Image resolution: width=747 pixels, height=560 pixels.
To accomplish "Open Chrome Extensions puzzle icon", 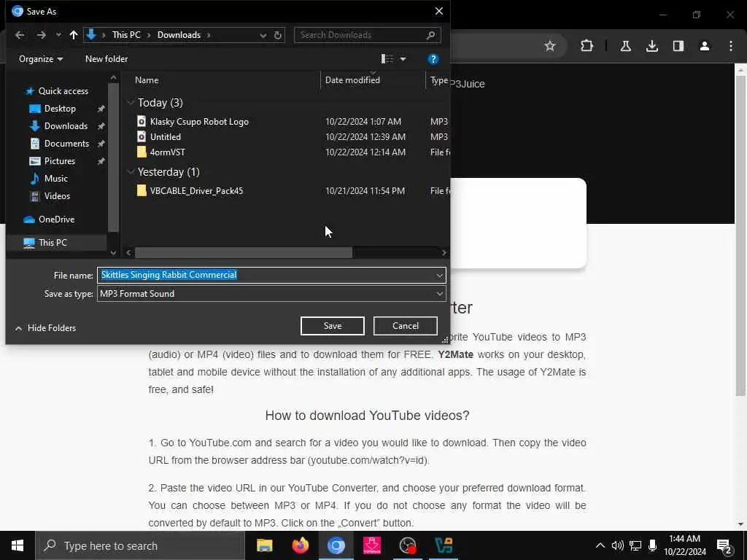I will click(x=587, y=46).
